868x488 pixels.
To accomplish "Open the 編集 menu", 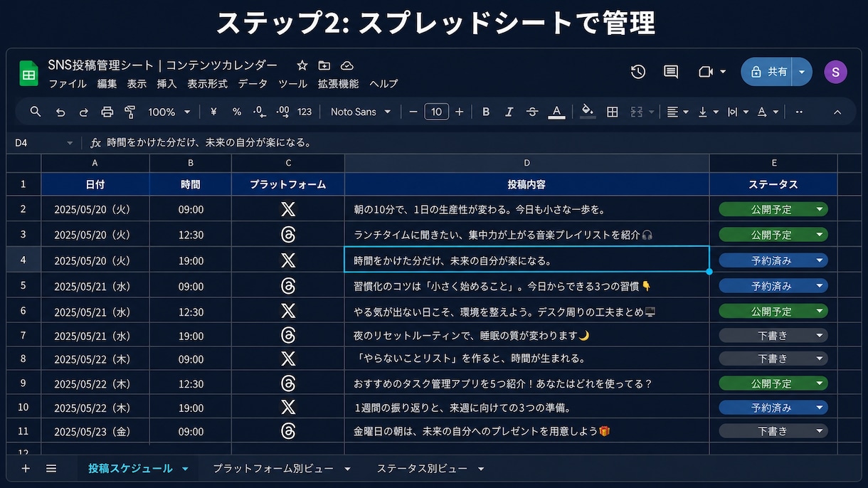I will tap(107, 84).
